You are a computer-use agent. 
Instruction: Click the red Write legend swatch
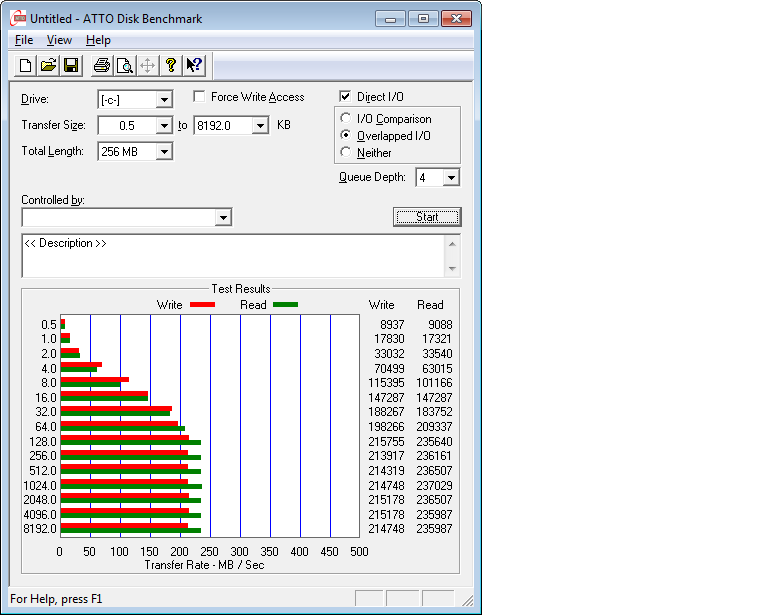(202, 305)
